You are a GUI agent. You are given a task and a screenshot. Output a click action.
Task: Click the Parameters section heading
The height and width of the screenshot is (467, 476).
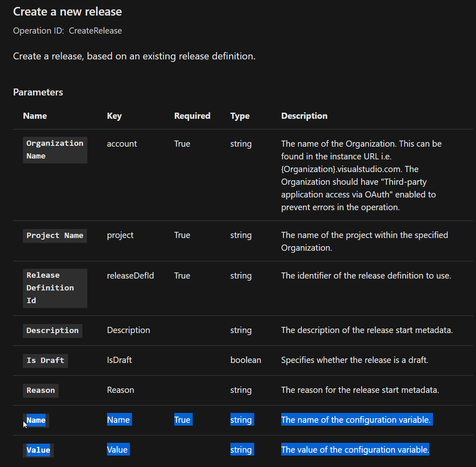click(x=38, y=92)
